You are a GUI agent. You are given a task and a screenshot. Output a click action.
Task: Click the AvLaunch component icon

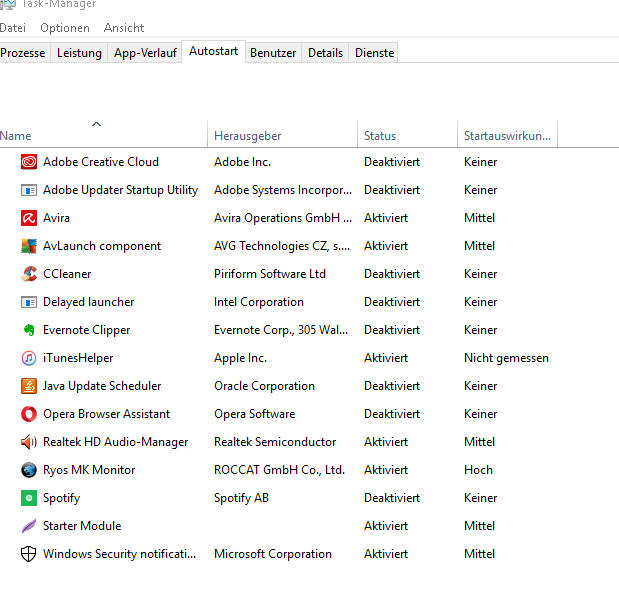click(x=29, y=246)
